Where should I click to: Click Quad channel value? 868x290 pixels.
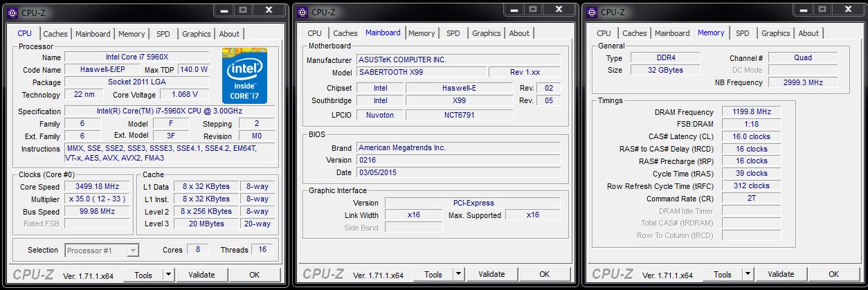point(803,58)
